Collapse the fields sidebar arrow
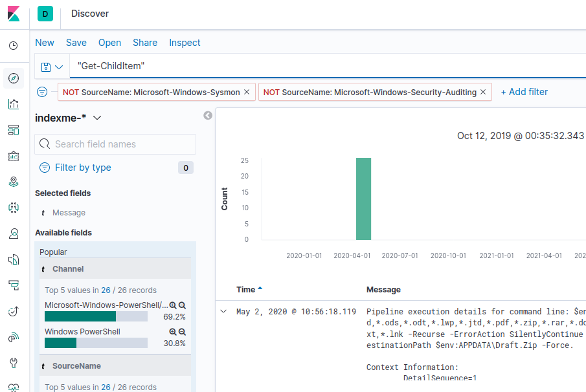This screenshot has width=586, height=392. pyautogui.click(x=208, y=115)
